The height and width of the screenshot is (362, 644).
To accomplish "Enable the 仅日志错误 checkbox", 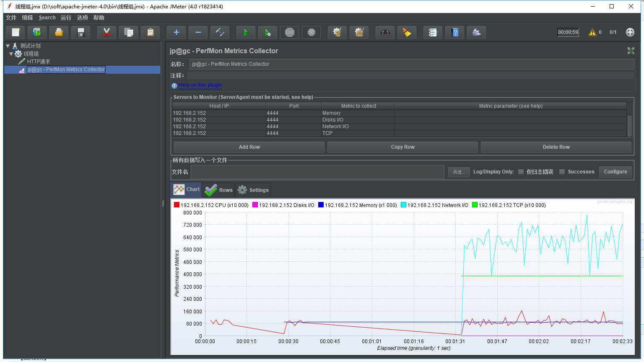I will click(x=521, y=172).
